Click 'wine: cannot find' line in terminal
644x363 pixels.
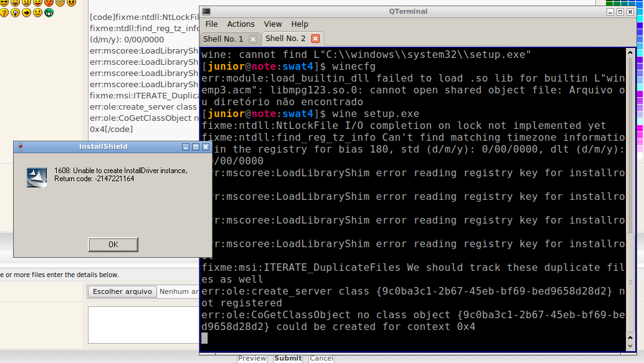(366, 55)
